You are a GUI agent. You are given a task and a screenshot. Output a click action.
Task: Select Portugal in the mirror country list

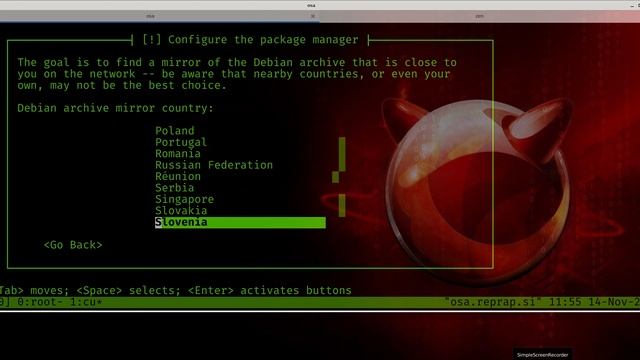coord(181,142)
